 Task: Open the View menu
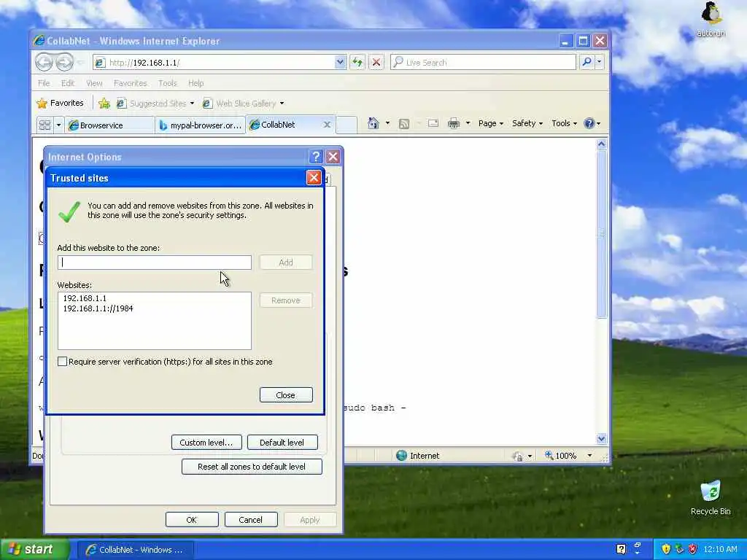coord(94,83)
